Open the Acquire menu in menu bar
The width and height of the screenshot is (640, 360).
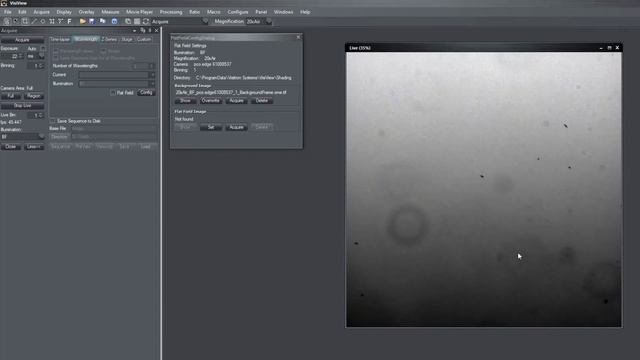coord(41,12)
